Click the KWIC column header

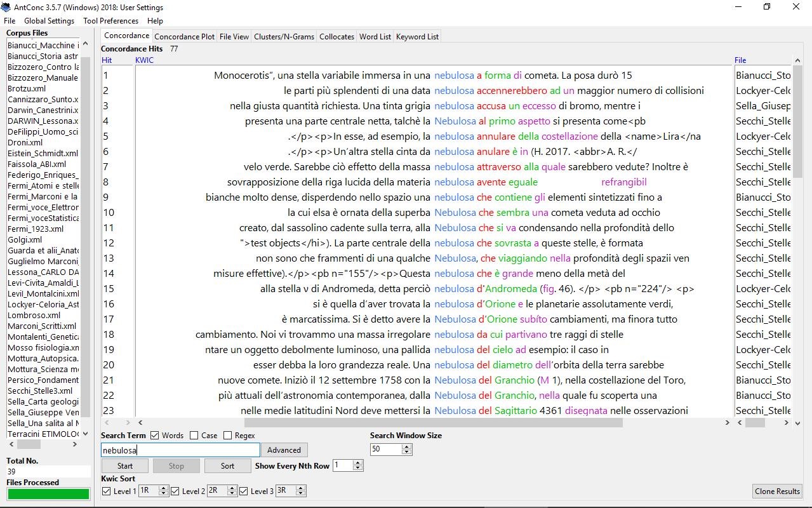tap(144, 60)
